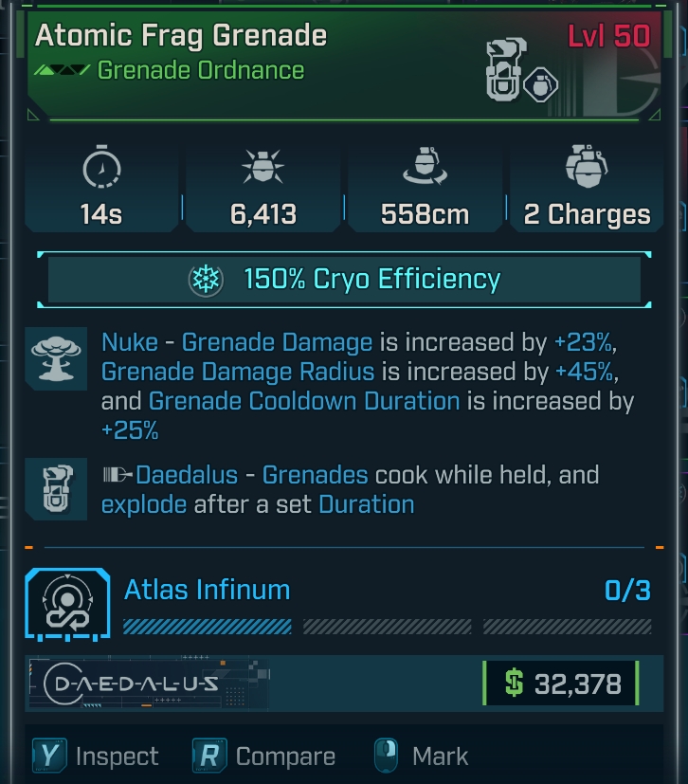Screen dimensions: 688x784
Task: Click the Atlas Infinum progress bar
Action: 387,627
